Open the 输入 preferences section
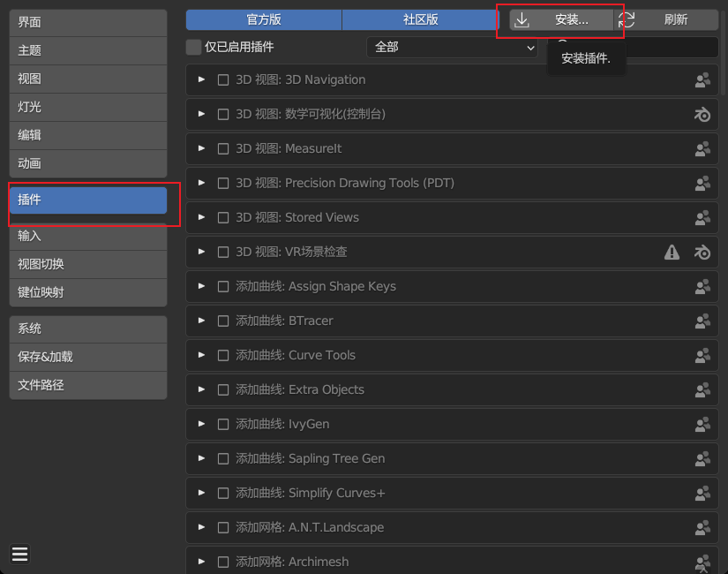The width and height of the screenshot is (728, 574). coord(88,237)
